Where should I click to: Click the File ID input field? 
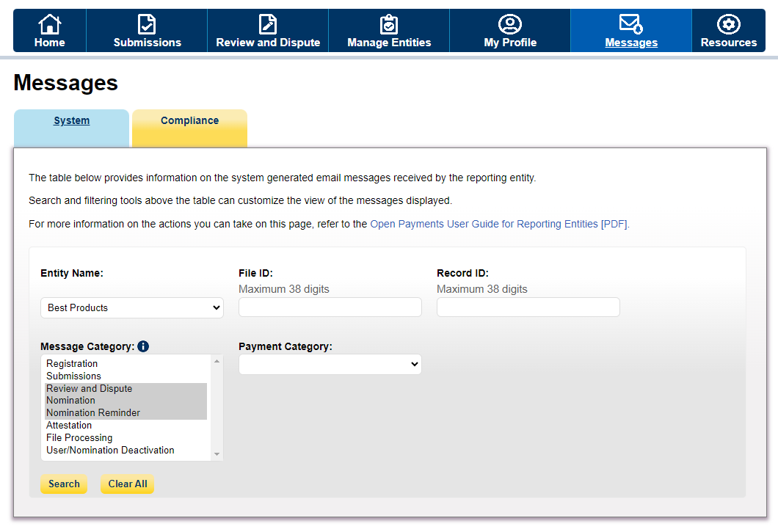[330, 307]
